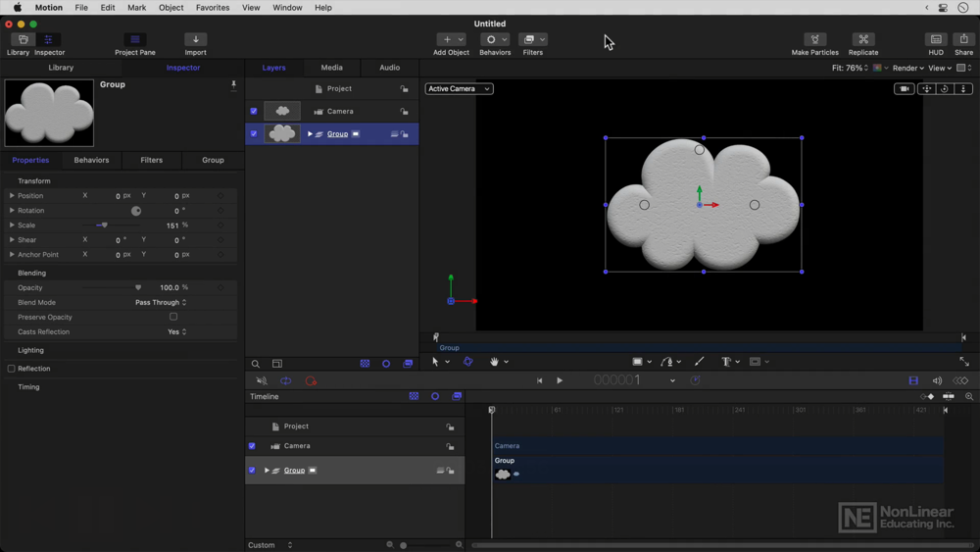Open the Render options menu
Screen dimensions: 980x552
(x=908, y=68)
